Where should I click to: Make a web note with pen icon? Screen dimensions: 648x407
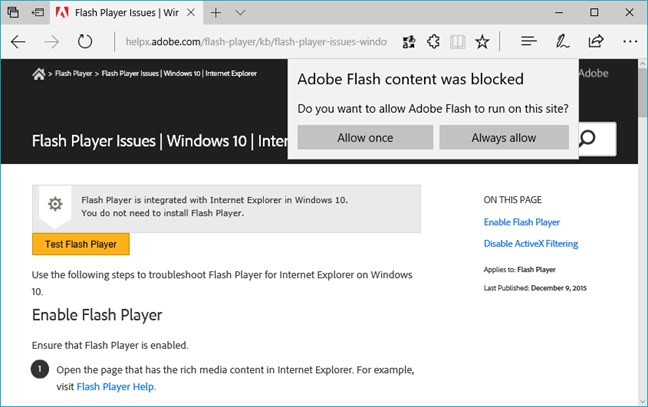pyautogui.click(x=562, y=41)
